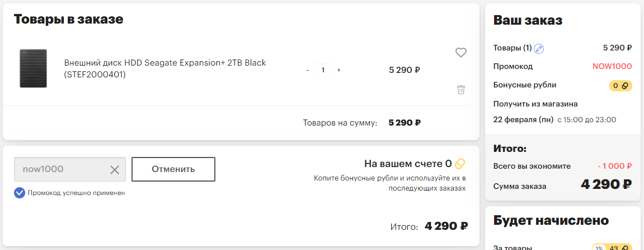Click the Отменить button

[x=173, y=169]
